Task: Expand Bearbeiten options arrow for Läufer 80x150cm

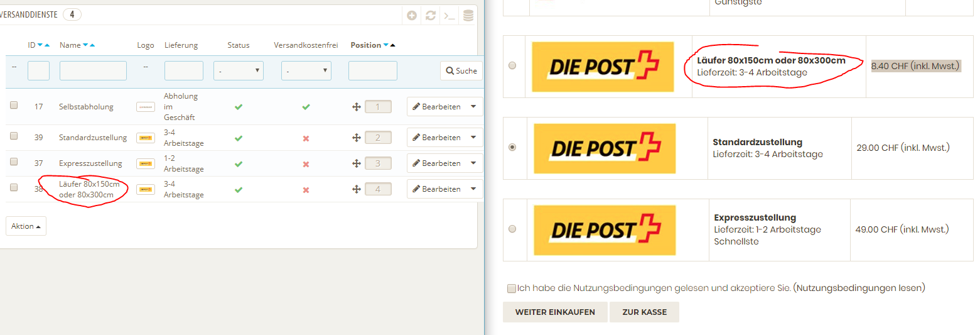Action: [473, 189]
